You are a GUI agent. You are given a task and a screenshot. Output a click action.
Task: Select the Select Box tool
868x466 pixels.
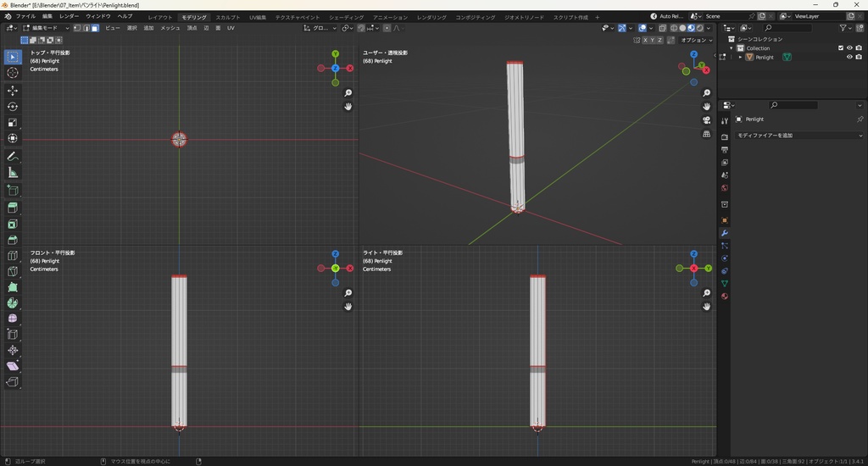click(x=13, y=57)
